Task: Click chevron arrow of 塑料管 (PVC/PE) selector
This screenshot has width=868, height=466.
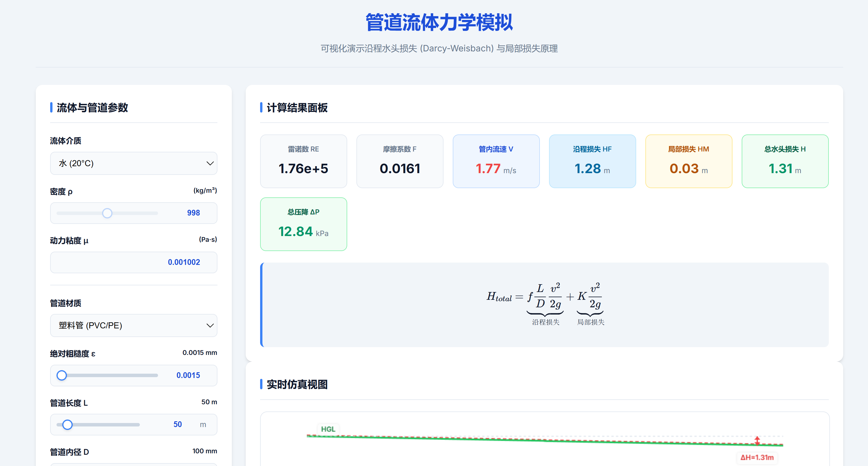Action: click(210, 326)
